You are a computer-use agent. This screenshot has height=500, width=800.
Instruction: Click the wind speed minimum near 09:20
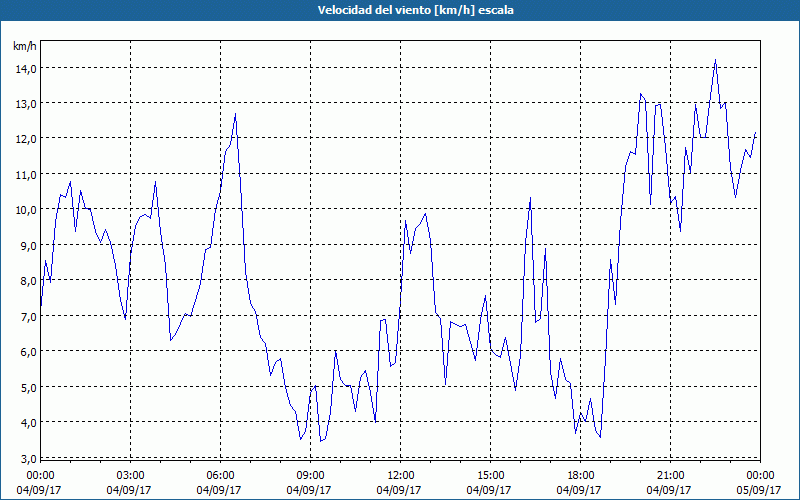[320, 441]
